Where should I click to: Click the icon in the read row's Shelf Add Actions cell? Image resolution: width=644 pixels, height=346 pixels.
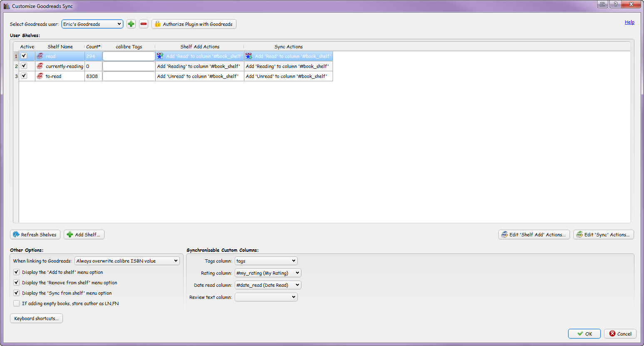[x=160, y=56]
